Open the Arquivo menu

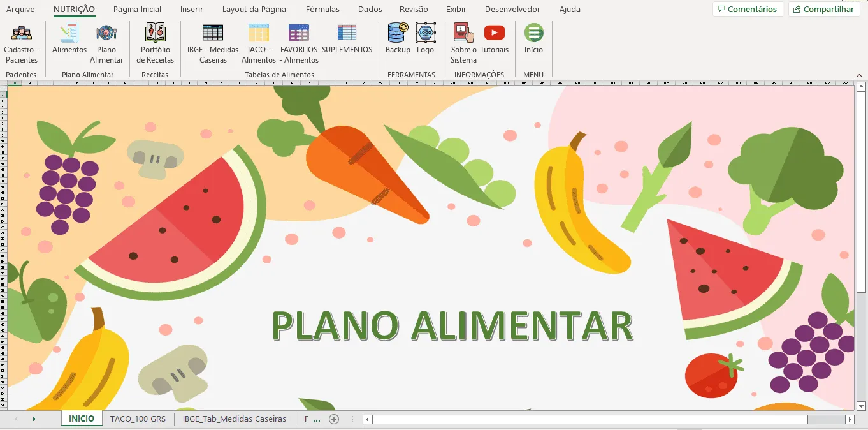coord(20,10)
